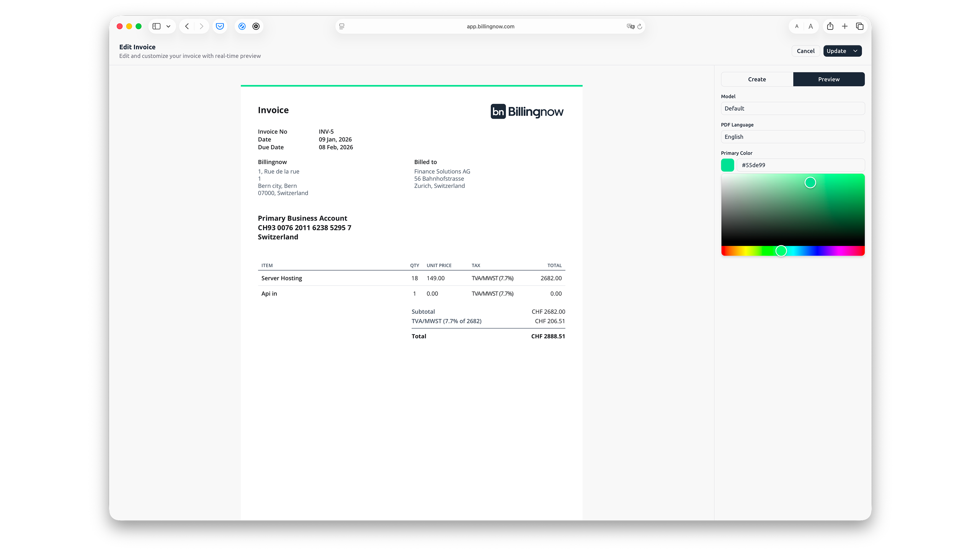Cancel editing the invoice

coord(805,51)
